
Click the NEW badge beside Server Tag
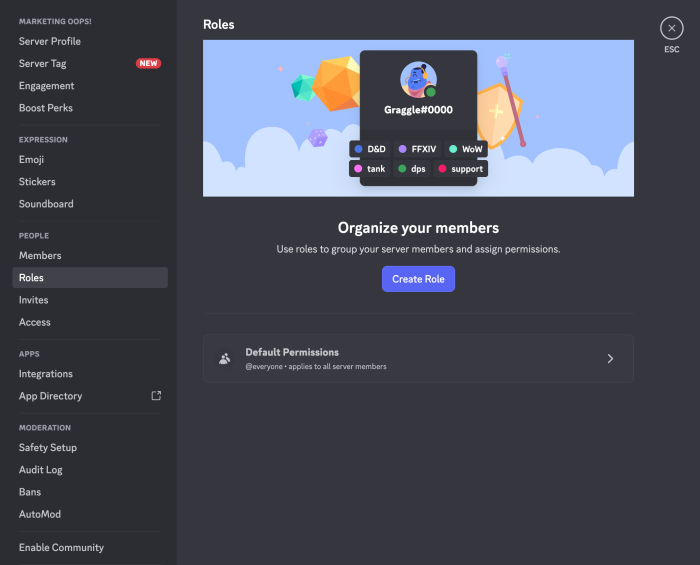(148, 63)
